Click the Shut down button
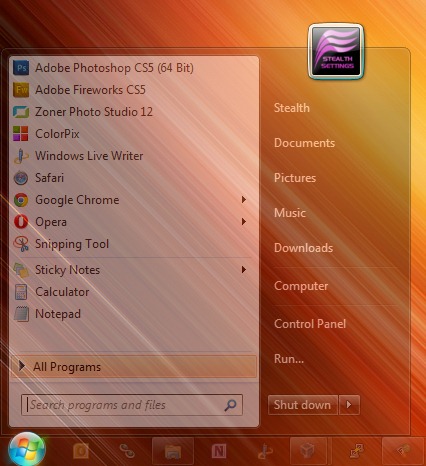Screen dimensions: 426x466 [303, 405]
